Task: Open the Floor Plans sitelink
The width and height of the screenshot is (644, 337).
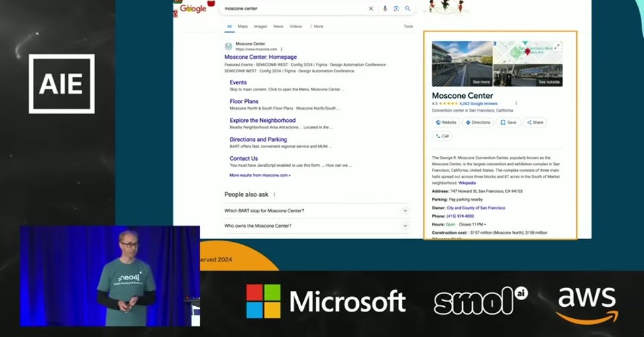Action: click(244, 101)
